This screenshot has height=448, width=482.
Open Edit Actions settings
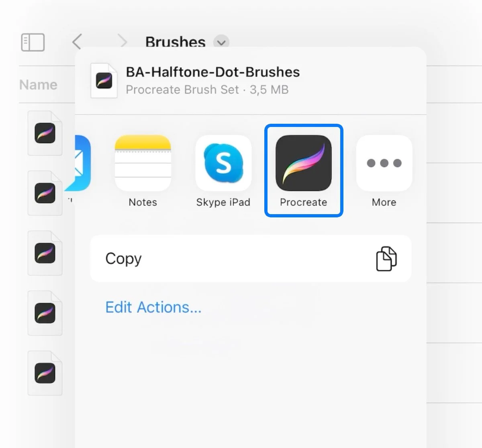pyautogui.click(x=153, y=307)
